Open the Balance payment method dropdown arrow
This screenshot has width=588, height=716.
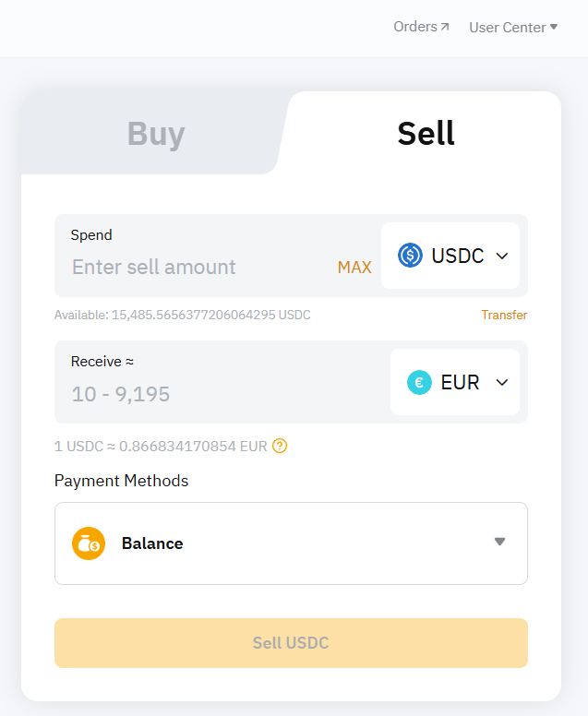tap(499, 542)
